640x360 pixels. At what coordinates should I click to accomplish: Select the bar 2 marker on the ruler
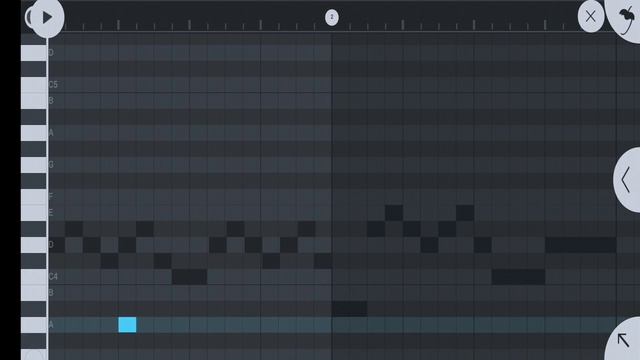pyautogui.click(x=332, y=17)
